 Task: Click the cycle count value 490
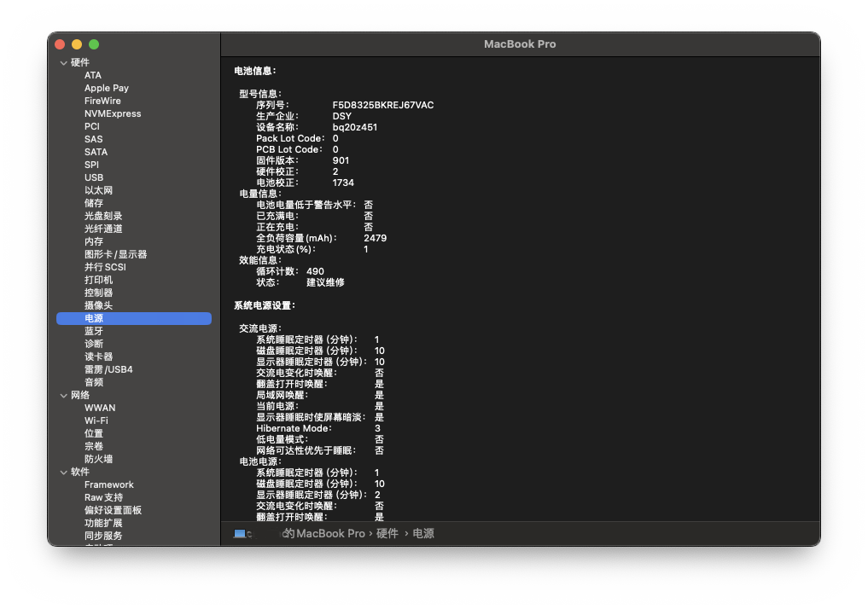315,271
